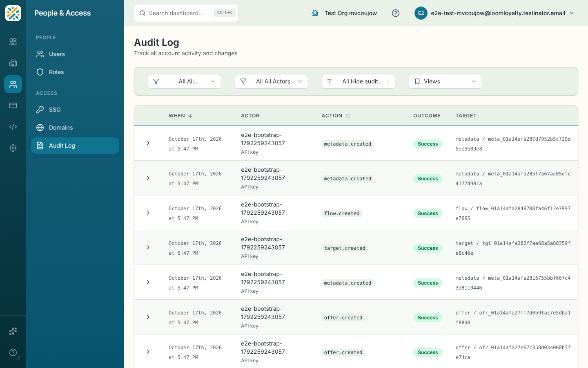Expand the target.created audit row

148,247
